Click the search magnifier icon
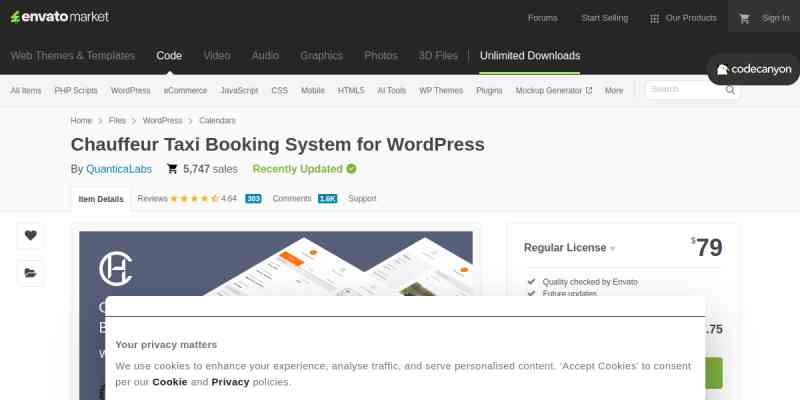This screenshot has width=800, height=400. 730,90
